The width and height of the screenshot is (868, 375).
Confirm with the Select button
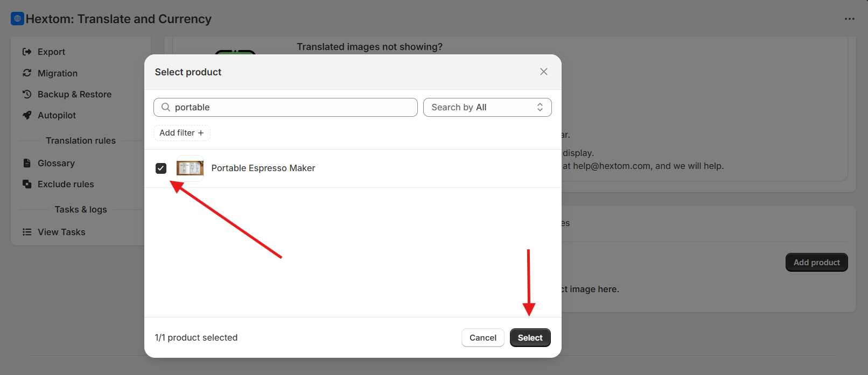click(x=530, y=338)
